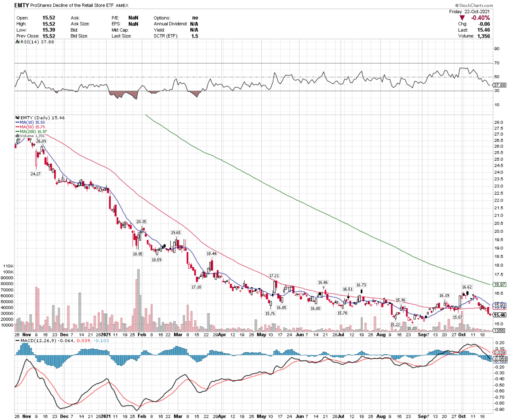Screen dimensions: 510x420
Task: Click the 15.78 low price label
Action: pos(342,313)
